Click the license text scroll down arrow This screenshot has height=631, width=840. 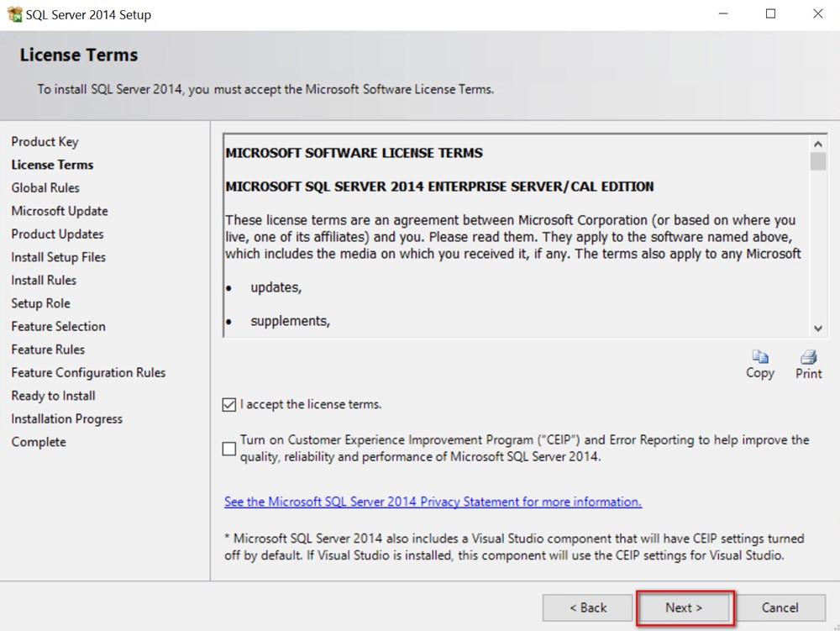click(x=817, y=329)
